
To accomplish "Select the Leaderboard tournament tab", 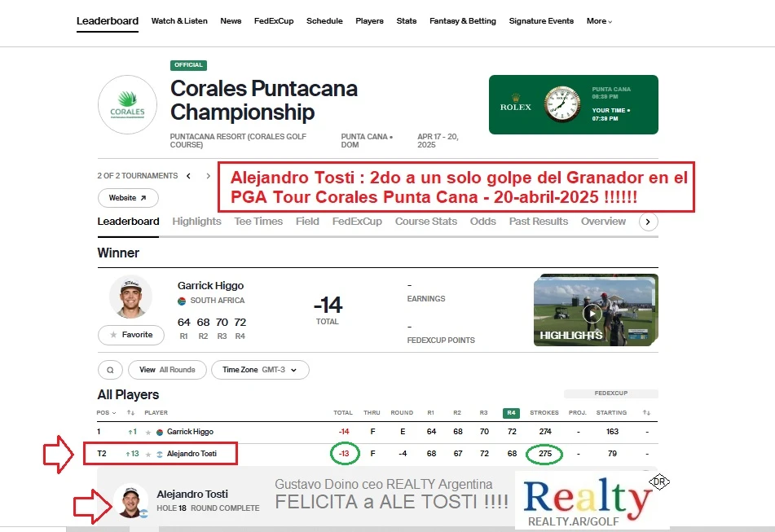I will 128,222.
